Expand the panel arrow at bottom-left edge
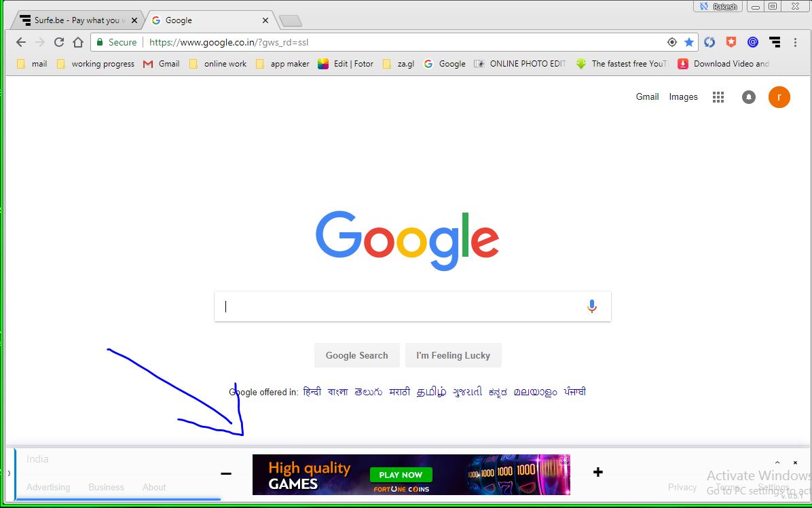This screenshot has height=508, width=812. 9,473
